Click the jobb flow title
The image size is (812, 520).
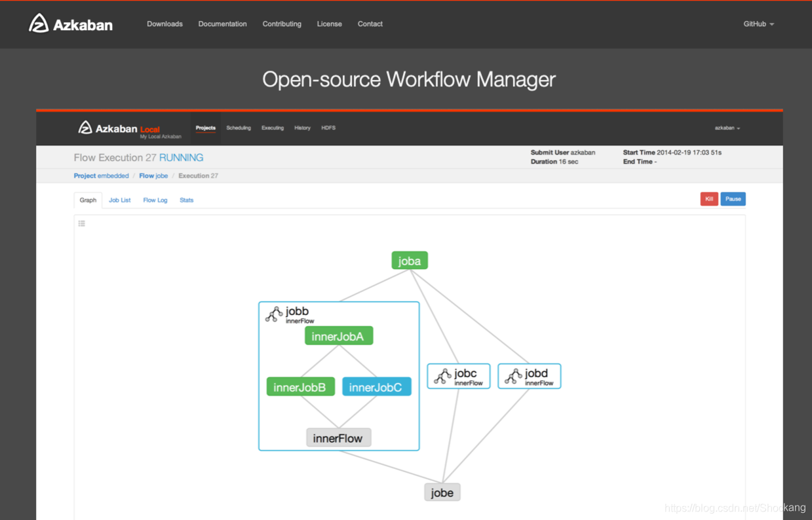(x=297, y=311)
